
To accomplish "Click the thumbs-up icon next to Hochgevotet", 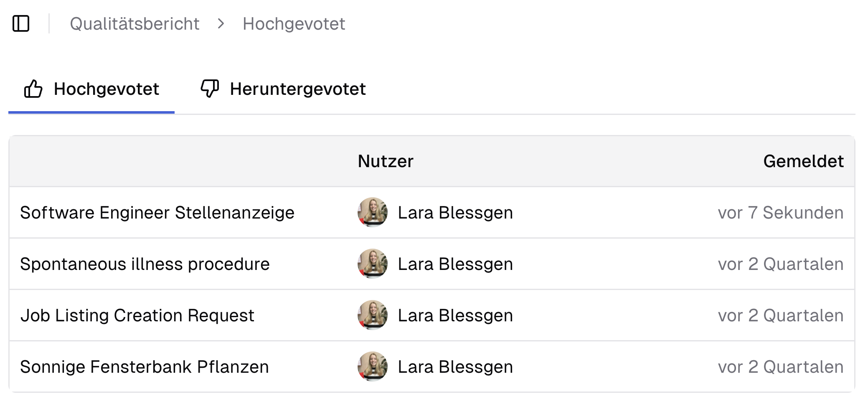I will 34,89.
